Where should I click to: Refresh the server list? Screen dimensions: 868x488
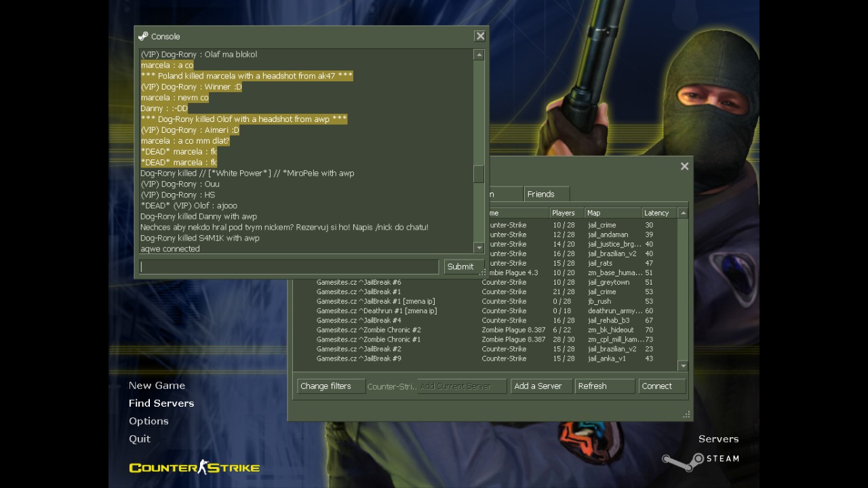[605, 386]
